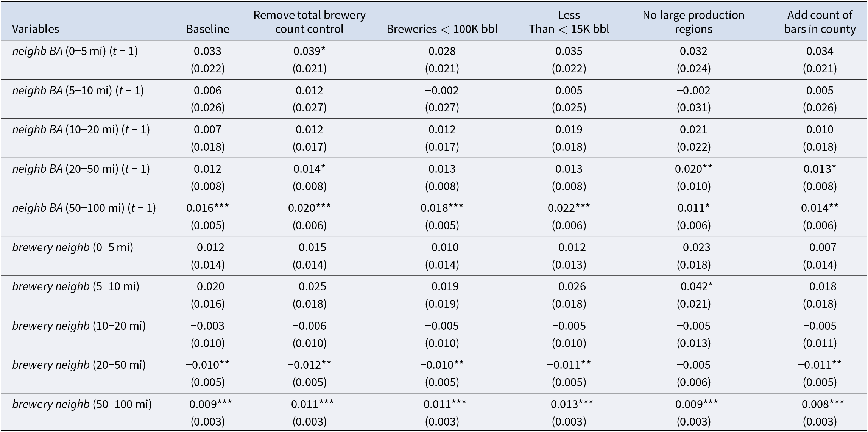This screenshot has width=868, height=432.
Task: Click neighb BA (20–50 mi) row label
Action: click(81, 169)
